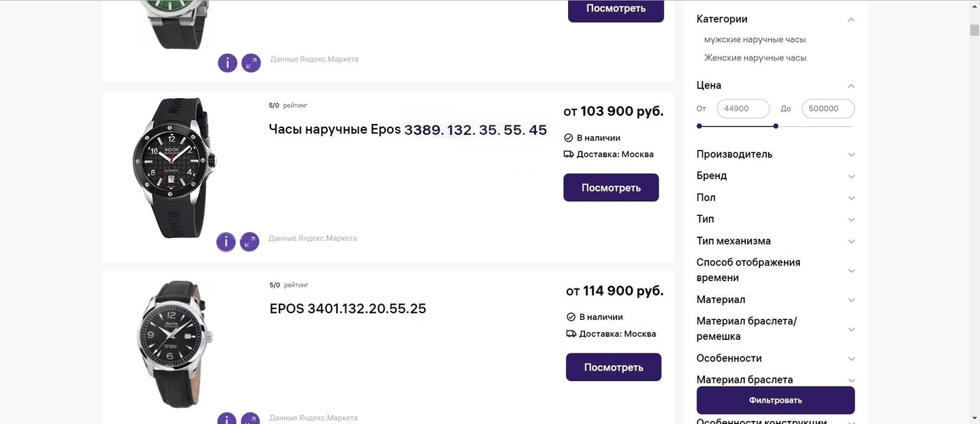Click info icon under green watch
The width and height of the screenshot is (980, 424).
coord(227,63)
